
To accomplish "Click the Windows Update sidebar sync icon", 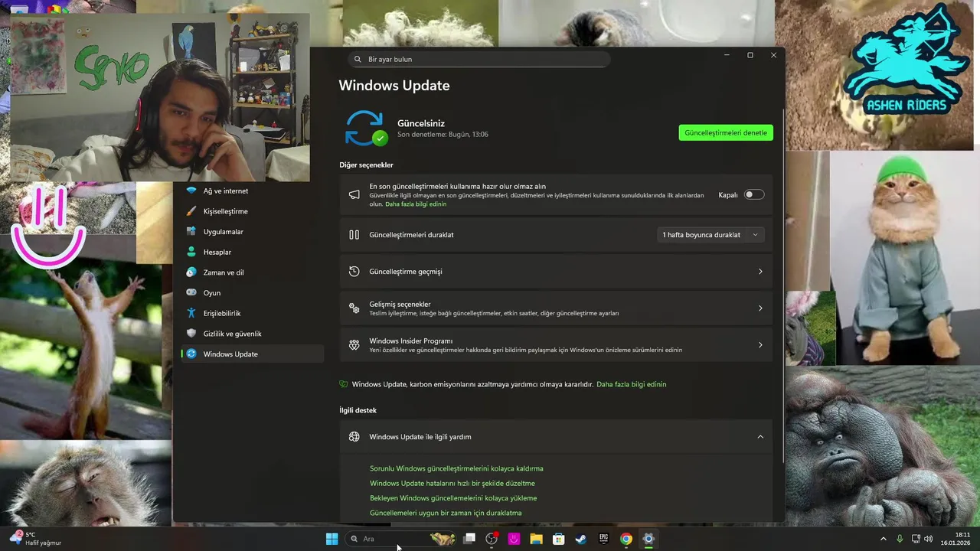I will click(191, 354).
